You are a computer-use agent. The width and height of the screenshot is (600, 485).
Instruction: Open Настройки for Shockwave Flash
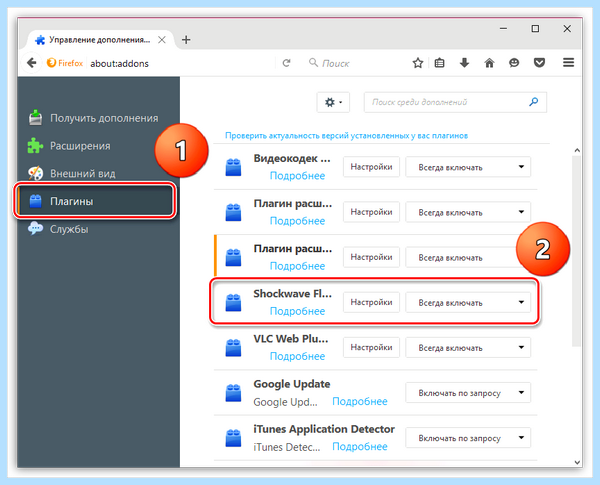(x=371, y=302)
